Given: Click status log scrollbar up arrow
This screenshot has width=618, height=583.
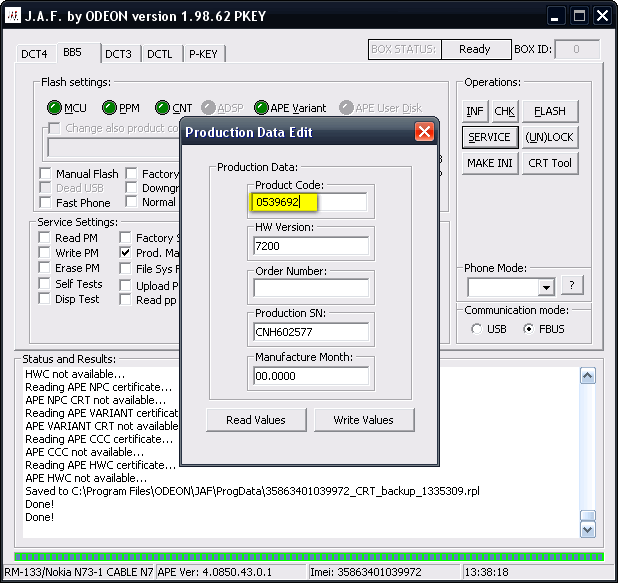Looking at the screenshot, I should click(588, 376).
